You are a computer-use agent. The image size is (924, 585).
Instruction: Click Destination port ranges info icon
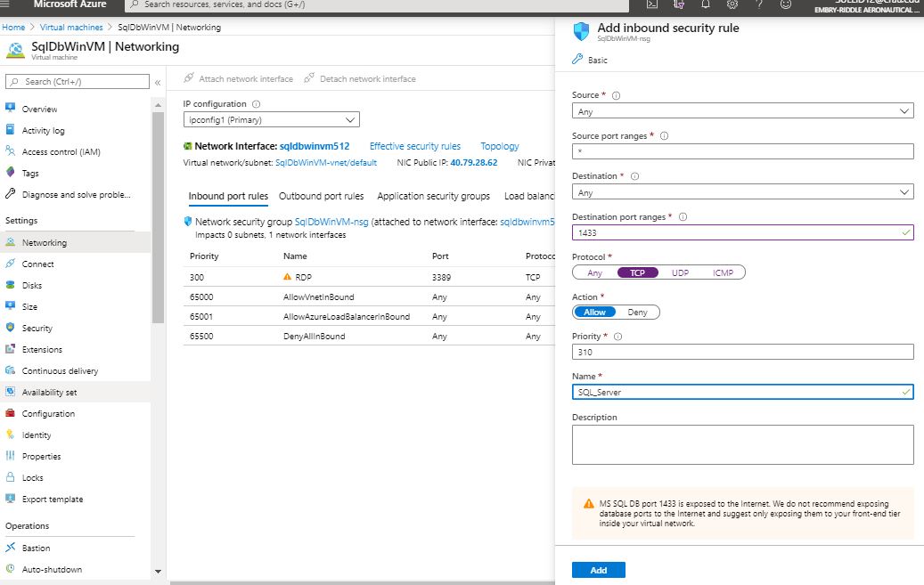point(683,216)
